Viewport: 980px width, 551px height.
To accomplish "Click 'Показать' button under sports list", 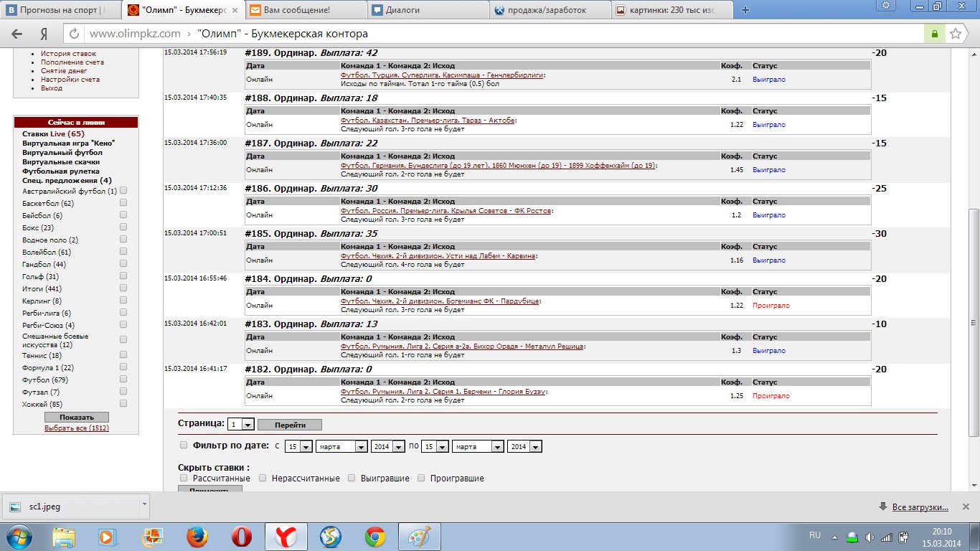I will point(77,417).
